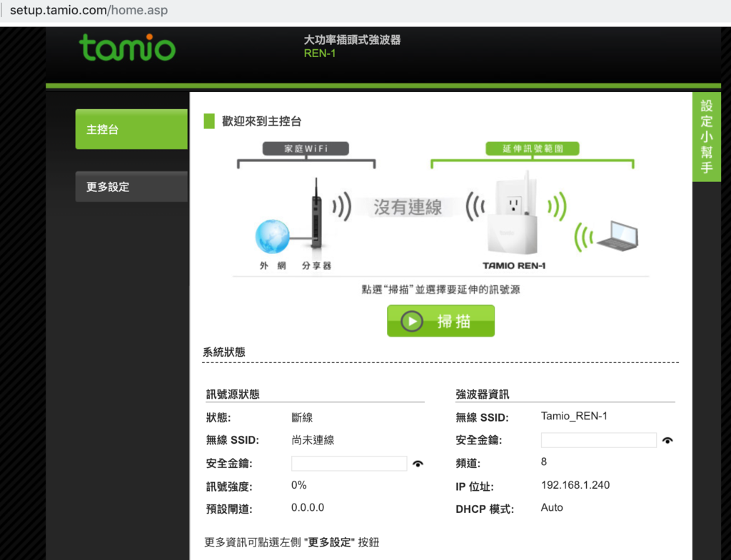Click the router 分享器 icon
Viewport: 731px width, 560px height.
[x=316, y=213]
